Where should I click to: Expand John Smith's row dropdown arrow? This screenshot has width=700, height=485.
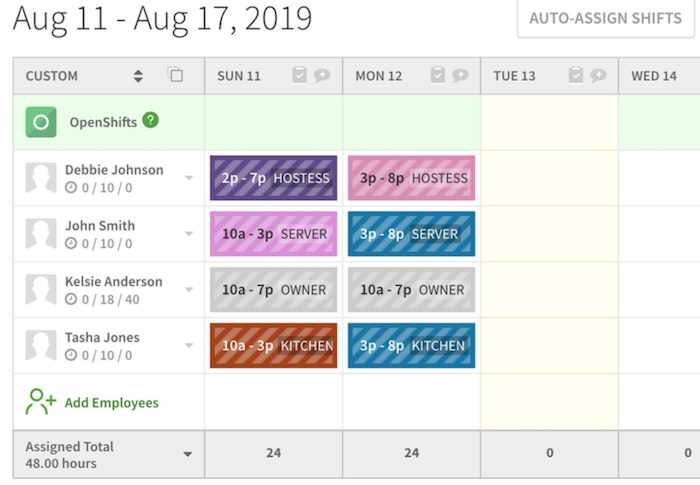[x=189, y=234]
